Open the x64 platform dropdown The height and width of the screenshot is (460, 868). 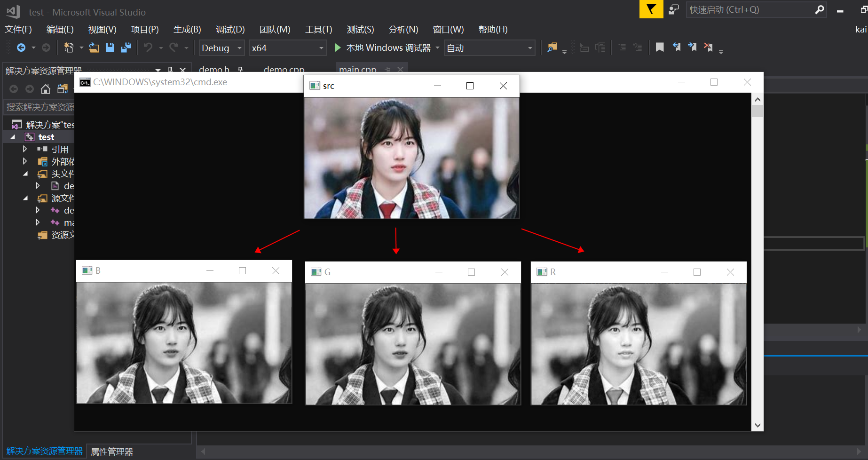287,48
